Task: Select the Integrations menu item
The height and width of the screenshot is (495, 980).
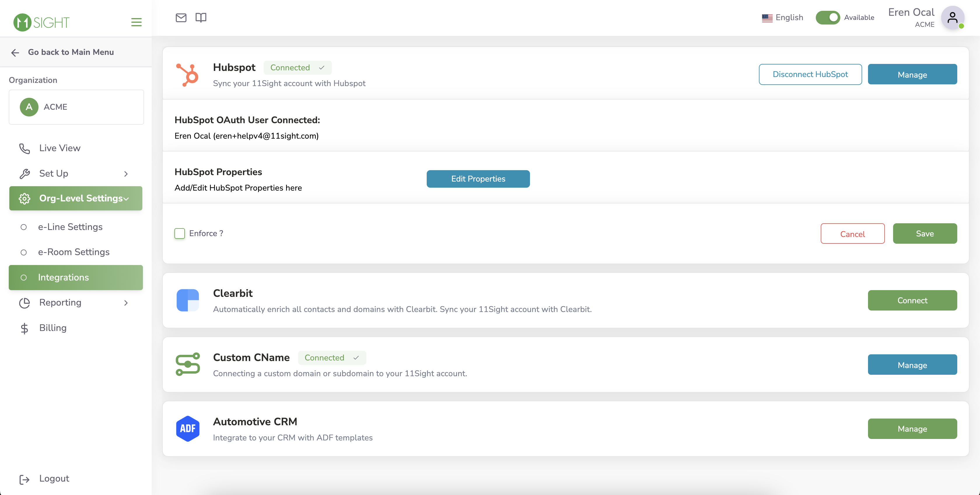Action: click(x=76, y=277)
